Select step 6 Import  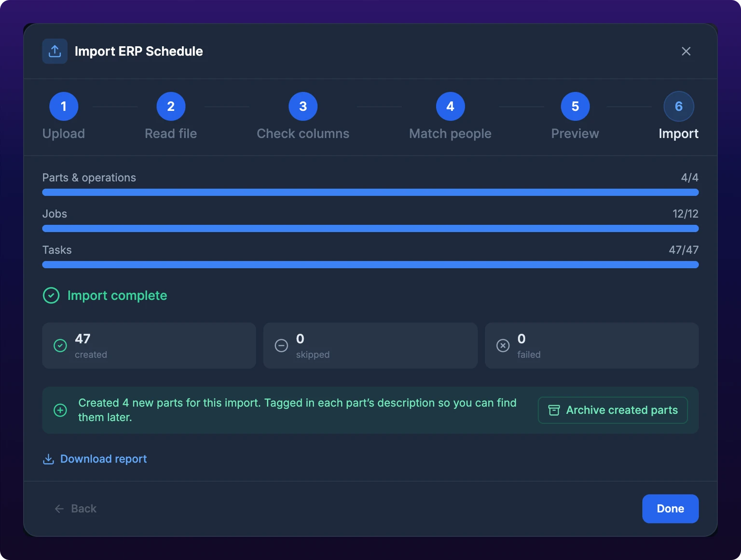point(678,116)
